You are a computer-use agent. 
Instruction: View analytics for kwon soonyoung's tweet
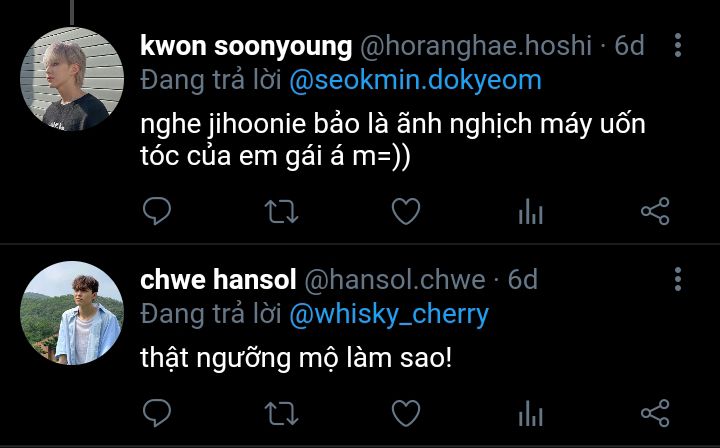pyautogui.click(x=530, y=211)
